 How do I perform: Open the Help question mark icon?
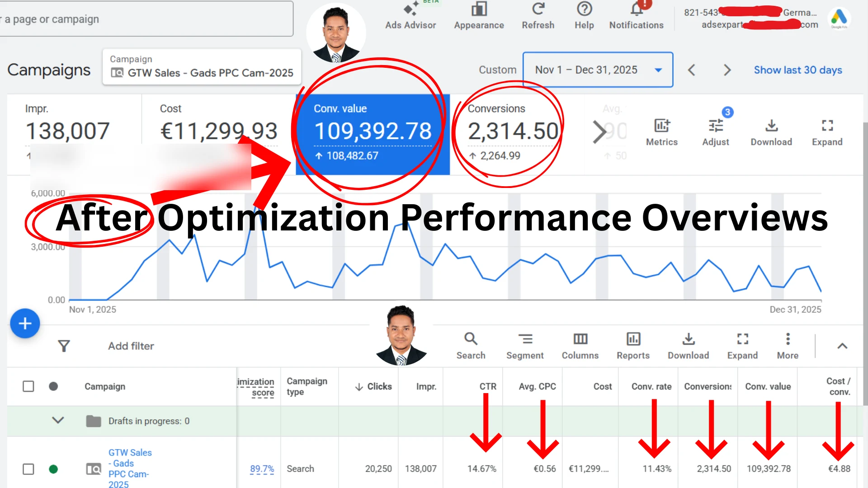click(x=584, y=9)
